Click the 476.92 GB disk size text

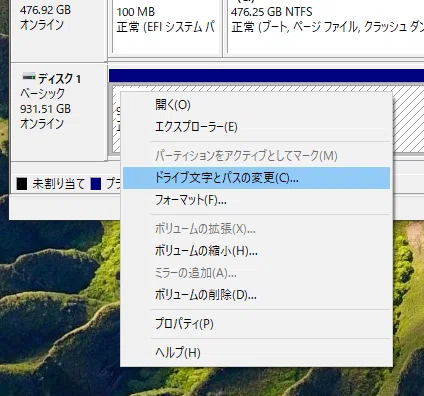coord(45,10)
